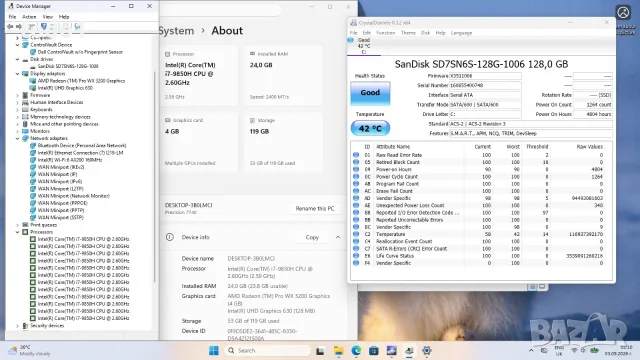Select AMD Radeon Pro WX 3200 Graphics
Image resolution: width=640 pixels, height=360 pixels.
pyautogui.click(x=81, y=81)
